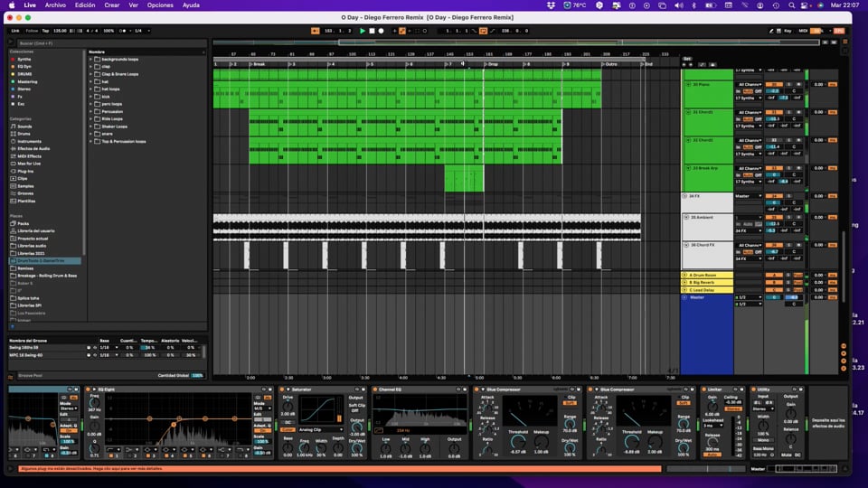The height and width of the screenshot is (488, 868).
Task: Click the Instruments category icon in browser
Action: click(x=14, y=141)
